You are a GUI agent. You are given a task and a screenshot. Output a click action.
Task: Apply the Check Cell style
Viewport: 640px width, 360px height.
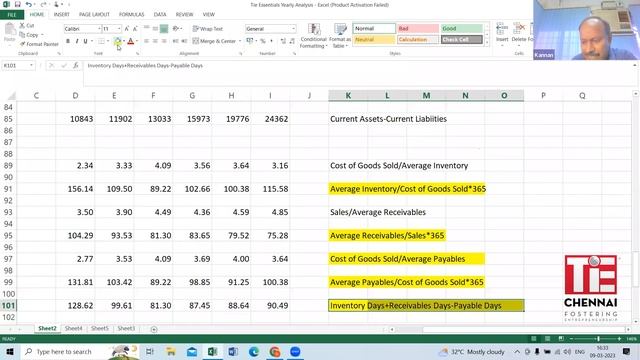tap(462, 40)
